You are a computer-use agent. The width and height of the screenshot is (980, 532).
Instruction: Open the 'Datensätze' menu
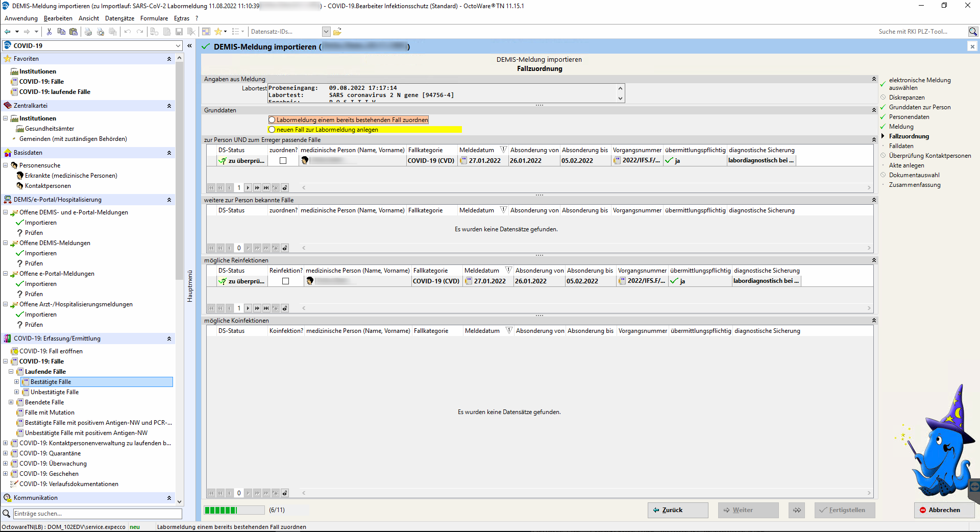click(x=119, y=18)
